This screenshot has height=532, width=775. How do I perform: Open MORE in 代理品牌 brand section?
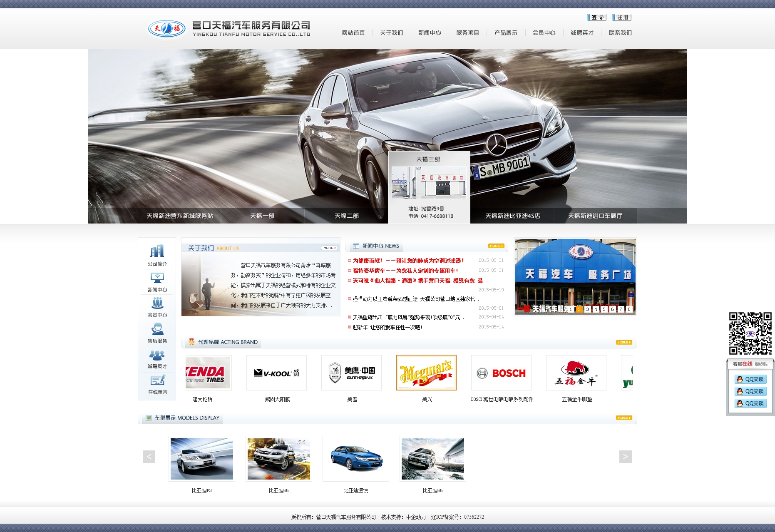pos(624,343)
